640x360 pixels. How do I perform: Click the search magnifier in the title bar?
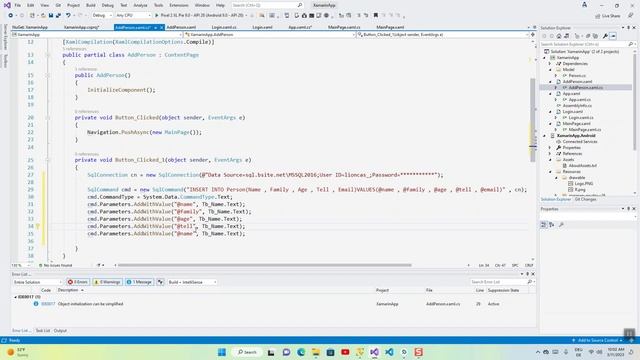click(x=300, y=5)
